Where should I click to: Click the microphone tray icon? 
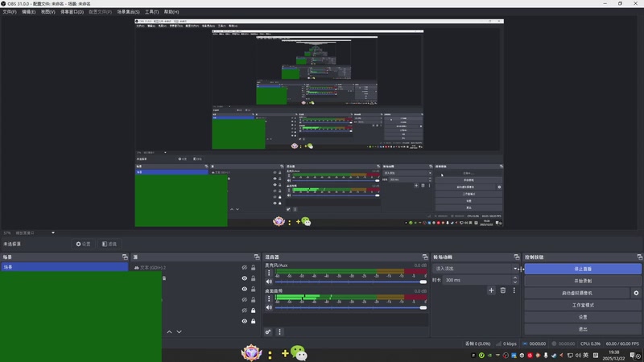(x=546, y=356)
